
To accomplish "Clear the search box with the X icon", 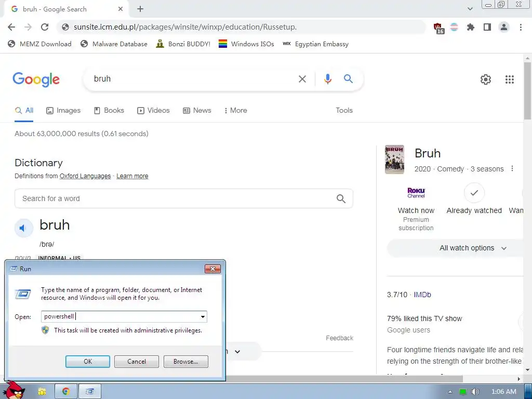I will coord(302,79).
